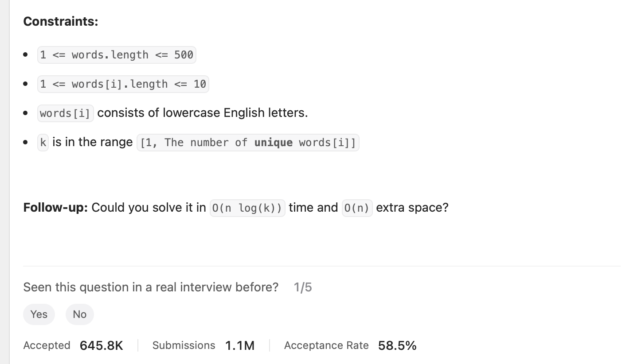The width and height of the screenshot is (634, 364).
Task: Click the Yes interview survey button
Action: point(39,314)
